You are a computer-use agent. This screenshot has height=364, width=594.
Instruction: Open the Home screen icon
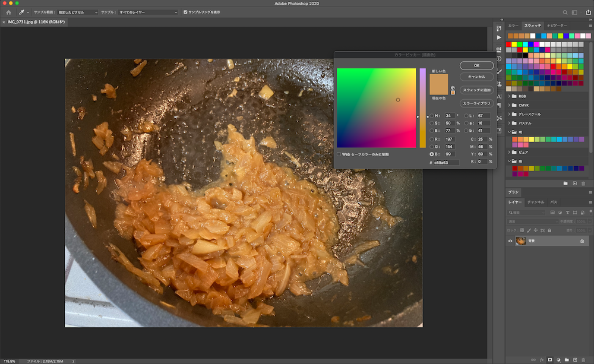point(8,12)
